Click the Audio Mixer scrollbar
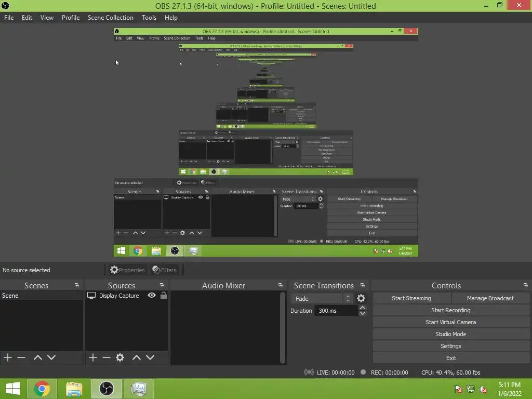Viewport: 532px width, 399px height. tap(283, 328)
